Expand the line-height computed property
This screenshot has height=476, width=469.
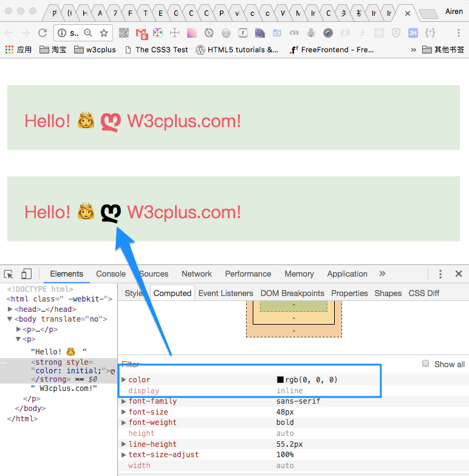[x=123, y=444]
